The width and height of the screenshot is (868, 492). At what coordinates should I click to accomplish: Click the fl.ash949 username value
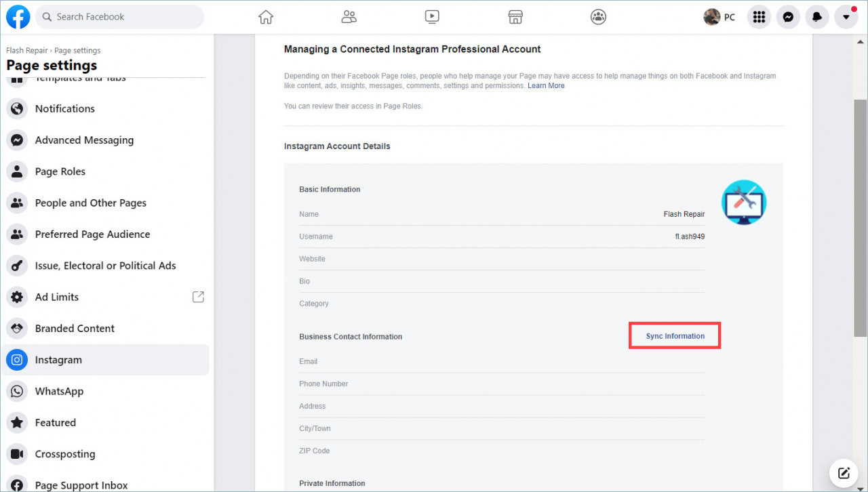coord(690,237)
